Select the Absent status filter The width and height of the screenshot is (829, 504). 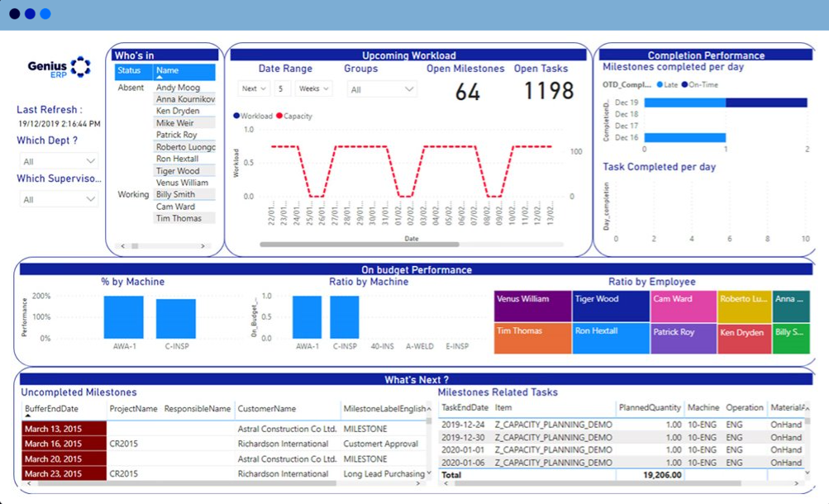(131, 87)
